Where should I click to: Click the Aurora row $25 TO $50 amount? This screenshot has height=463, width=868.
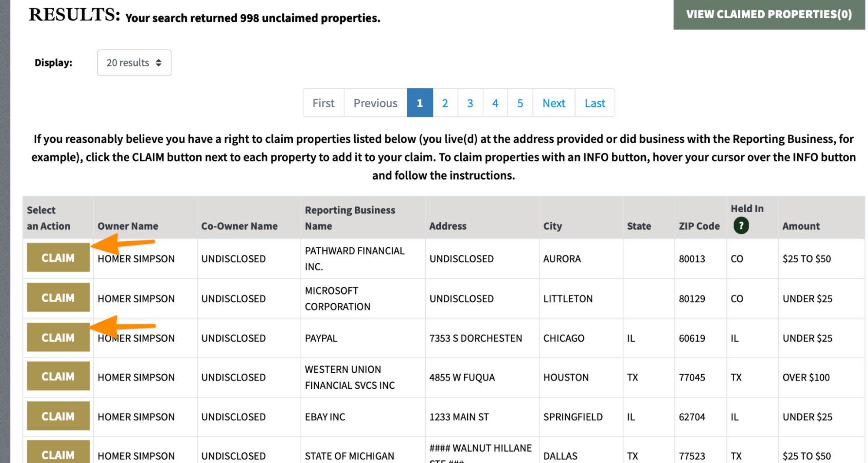coord(806,259)
